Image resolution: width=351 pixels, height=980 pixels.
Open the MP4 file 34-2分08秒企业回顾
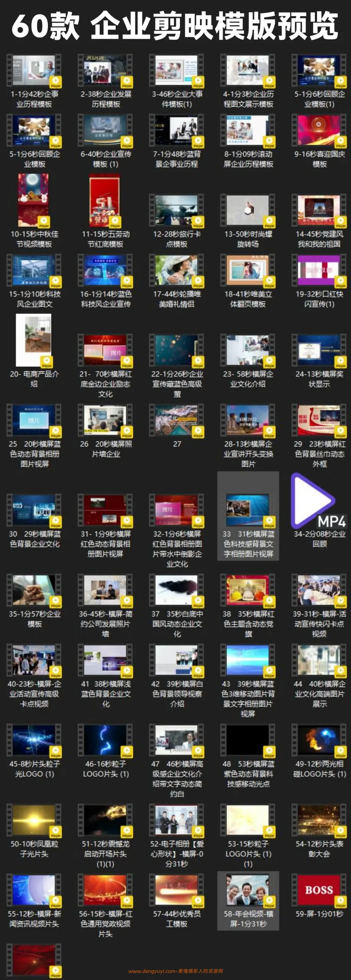319,502
